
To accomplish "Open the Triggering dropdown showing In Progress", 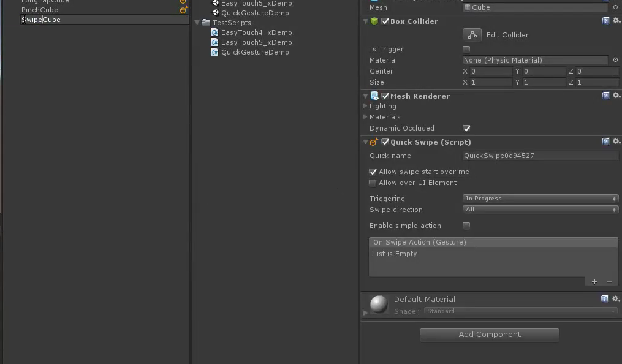I will [x=539, y=198].
